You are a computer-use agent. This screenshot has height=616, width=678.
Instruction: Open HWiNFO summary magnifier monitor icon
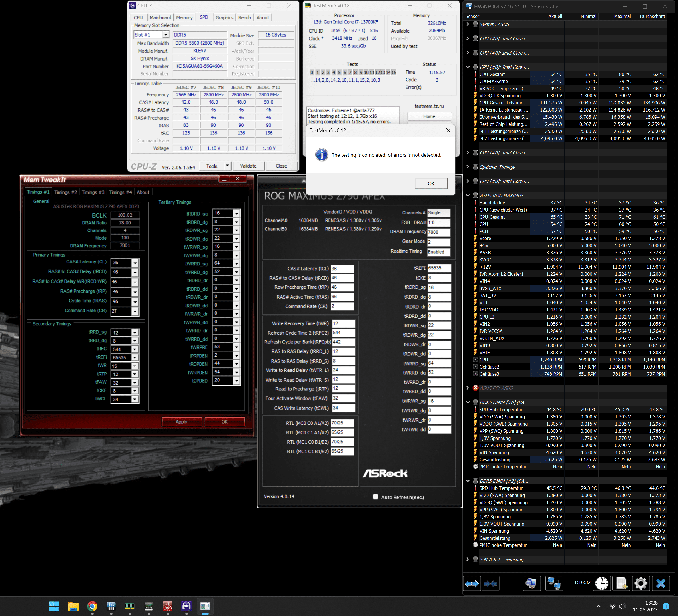tap(531, 584)
